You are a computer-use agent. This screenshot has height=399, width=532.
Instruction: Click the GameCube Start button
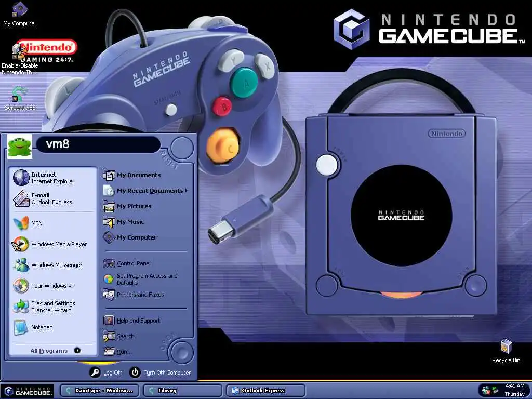click(28, 391)
